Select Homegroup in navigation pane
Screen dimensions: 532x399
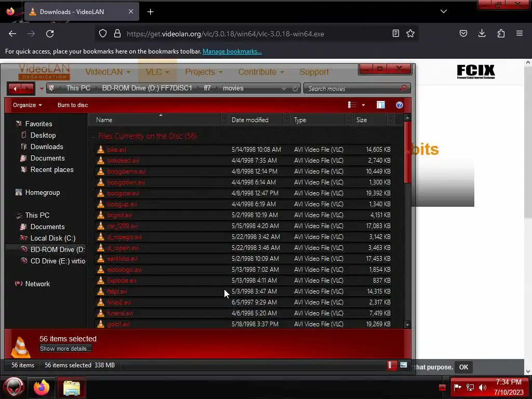43,192
